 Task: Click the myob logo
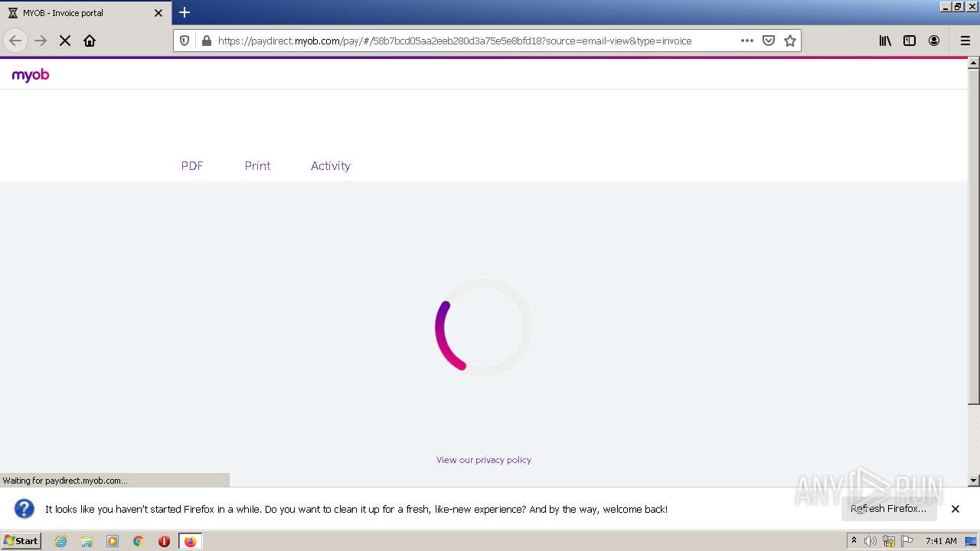click(31, 75)
